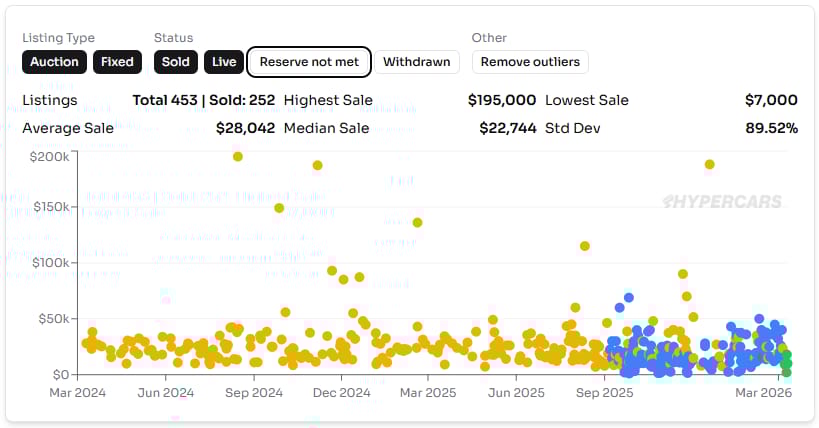This screenshot has width=819, height=428.
Task: Disable the Sold status filter
Action: (x=175, y=61)
